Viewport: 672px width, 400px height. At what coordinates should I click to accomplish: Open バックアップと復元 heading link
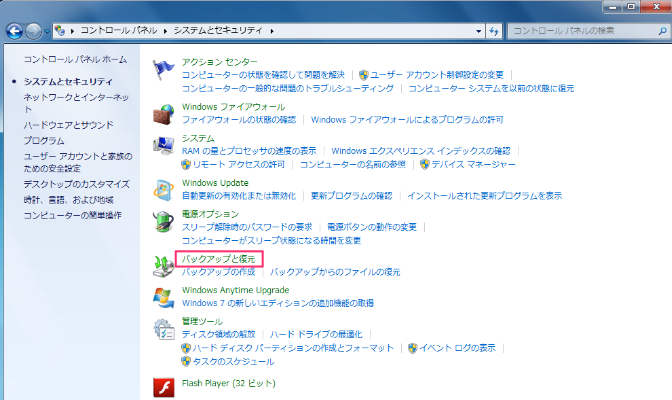coord(219,259)
